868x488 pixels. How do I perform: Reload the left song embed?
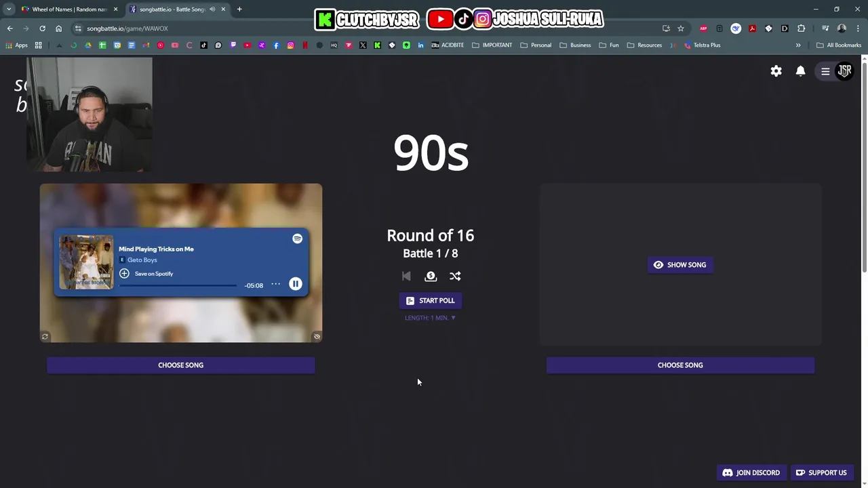tap(45, 336)
